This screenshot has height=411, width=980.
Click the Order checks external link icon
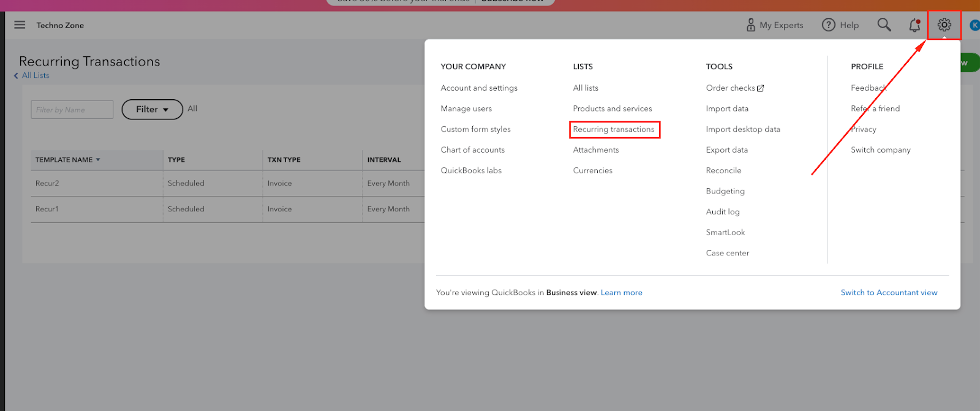(x=761, y=88)
